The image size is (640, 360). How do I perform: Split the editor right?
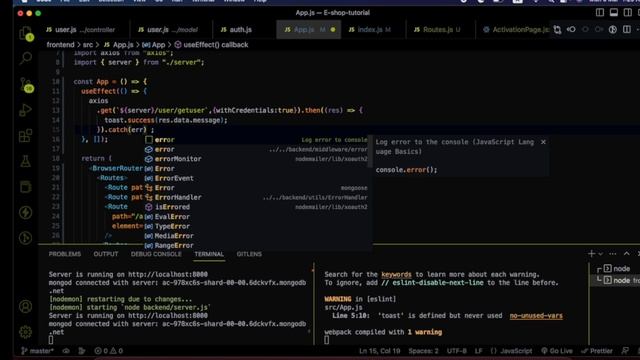(627, 29)
